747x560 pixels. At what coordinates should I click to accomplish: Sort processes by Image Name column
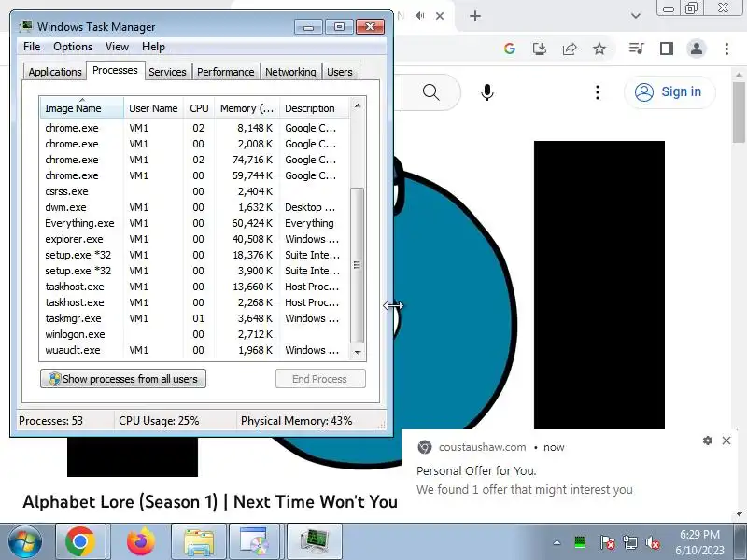coord(82,108)
